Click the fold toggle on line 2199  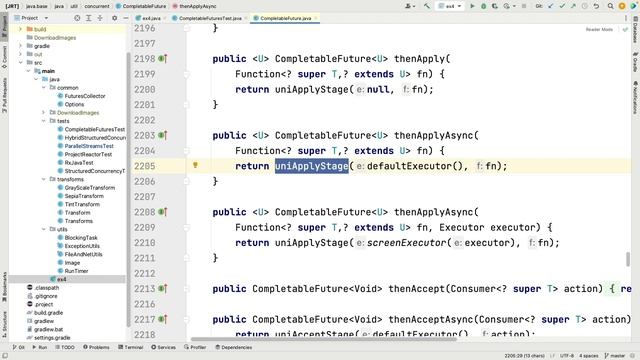[187, 74]
